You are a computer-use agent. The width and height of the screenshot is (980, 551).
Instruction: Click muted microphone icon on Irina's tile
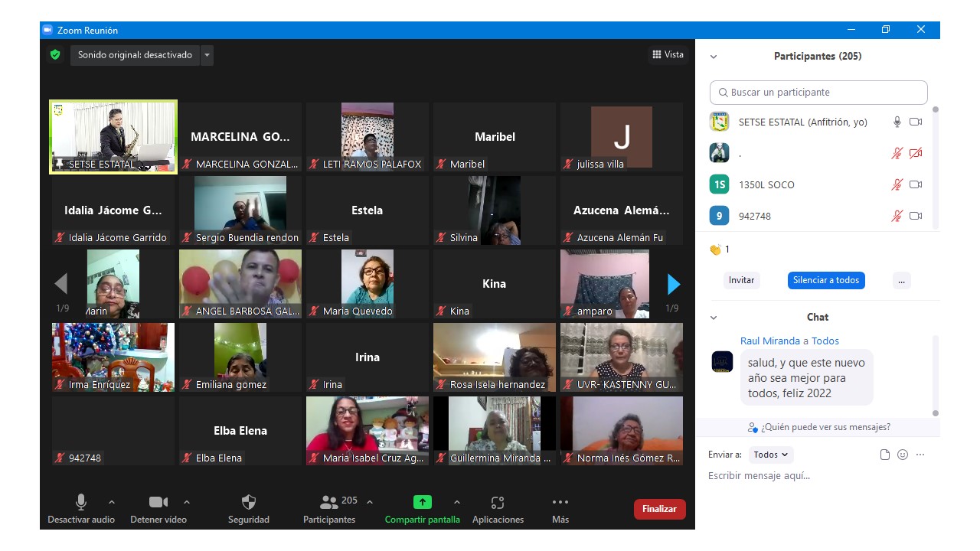pos(314,384)
